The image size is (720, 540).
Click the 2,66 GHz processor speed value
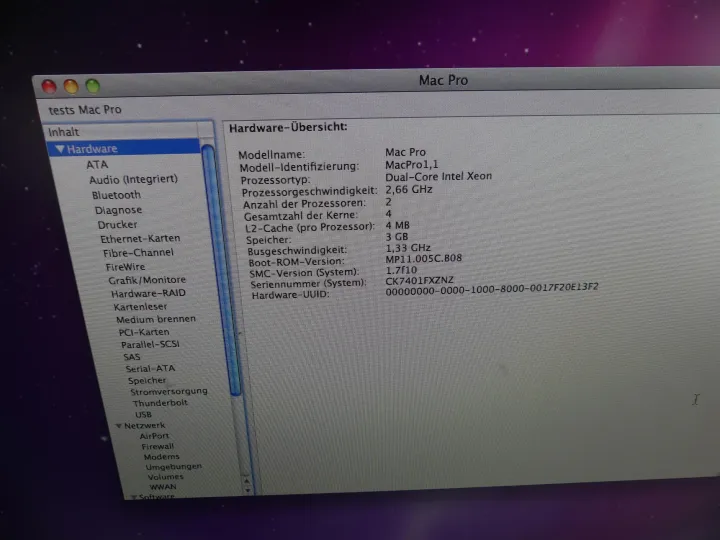[x=409, y=189]
